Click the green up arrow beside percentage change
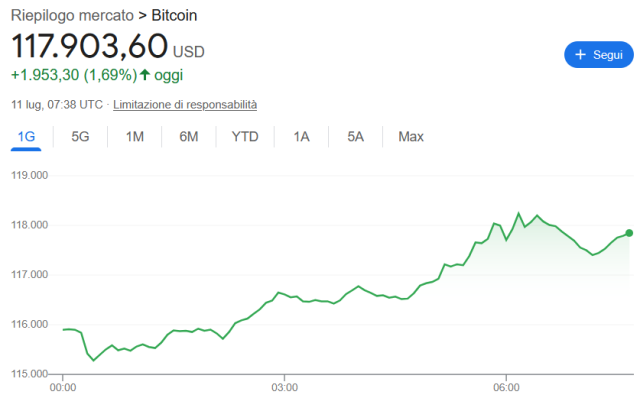Viewport: 640px width, 398px height. (x=145, y=75)
